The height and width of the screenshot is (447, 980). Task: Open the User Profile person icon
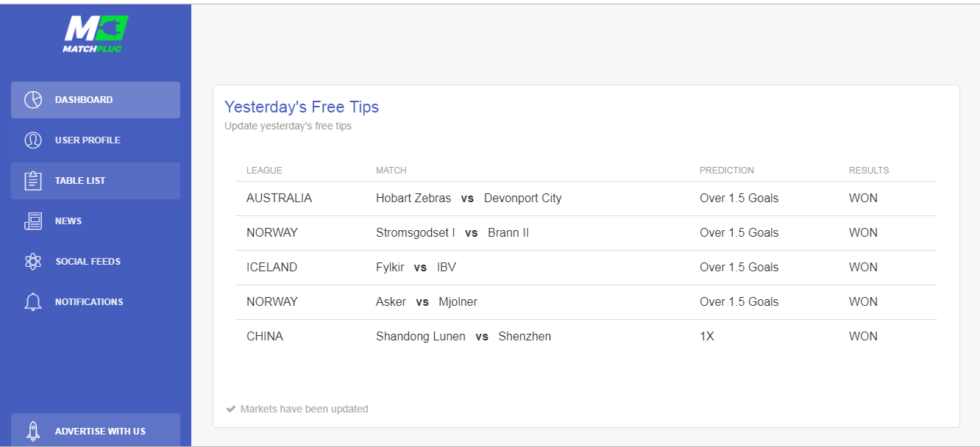pyautogui.click(x=33, y=140)
